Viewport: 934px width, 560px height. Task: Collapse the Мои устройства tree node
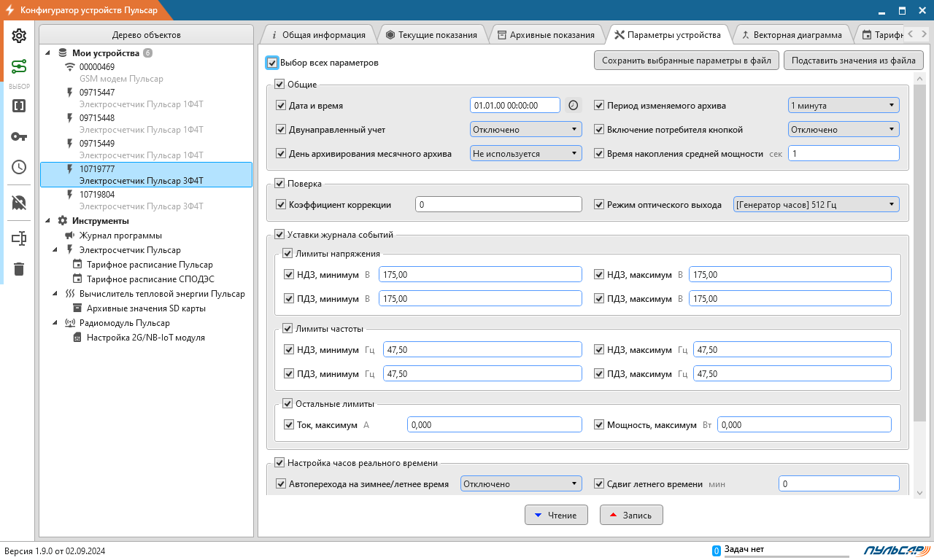click(x=48, y=53)
